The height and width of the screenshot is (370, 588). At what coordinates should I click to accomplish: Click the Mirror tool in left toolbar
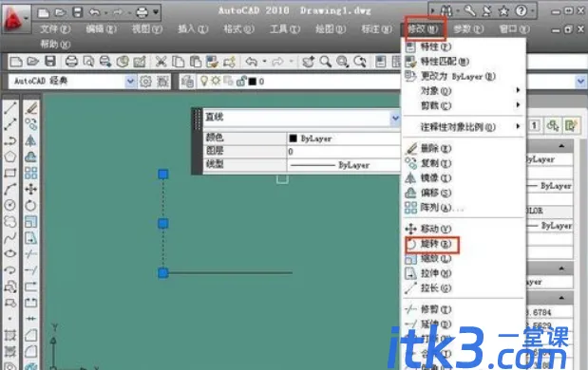[31, 140]
